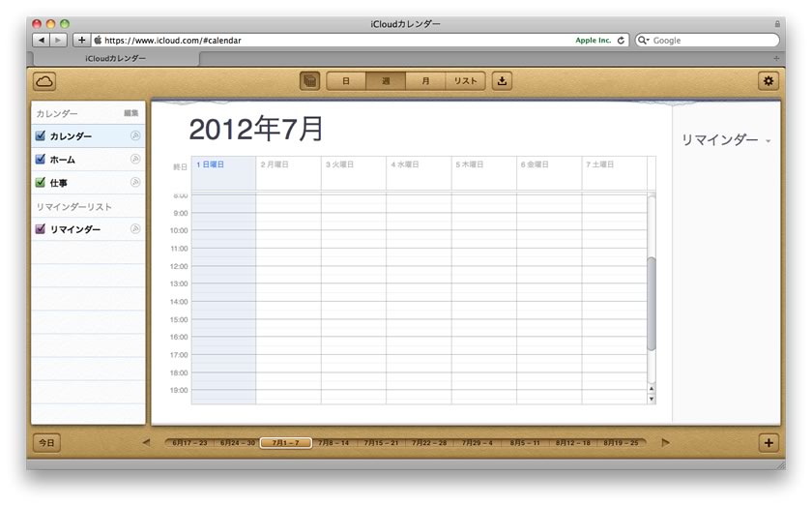Click share icon next to ホーム calendar
The width and height of the screenshot is (812, 506).
click(x=135, y=160)
